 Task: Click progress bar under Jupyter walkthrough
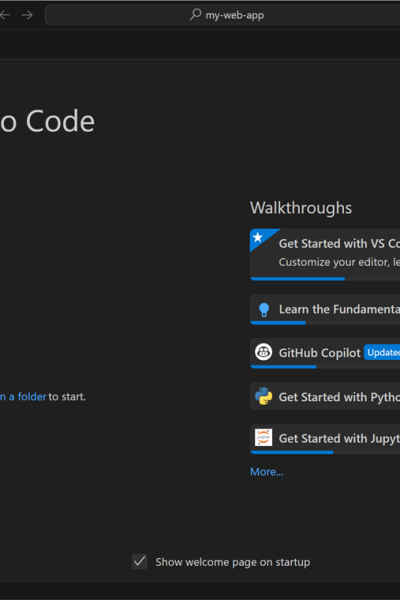325,453
